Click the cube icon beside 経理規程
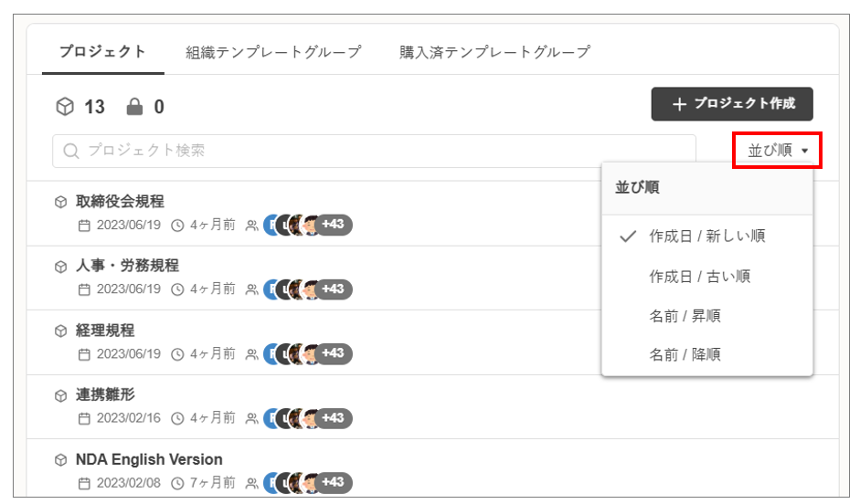 pyautogui.click(x=61, y=331)
